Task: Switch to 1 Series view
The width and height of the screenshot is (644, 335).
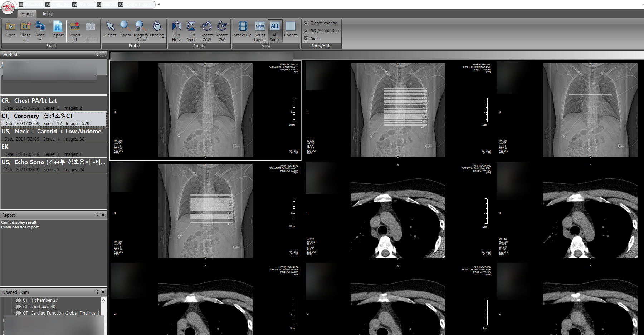Action: coord(291,30)
